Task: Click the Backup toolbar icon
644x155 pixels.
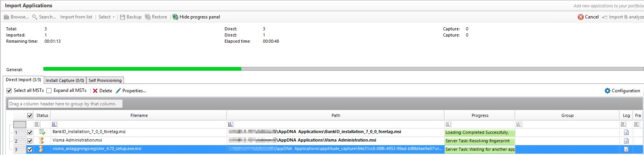Action: (x=123, y=17)
